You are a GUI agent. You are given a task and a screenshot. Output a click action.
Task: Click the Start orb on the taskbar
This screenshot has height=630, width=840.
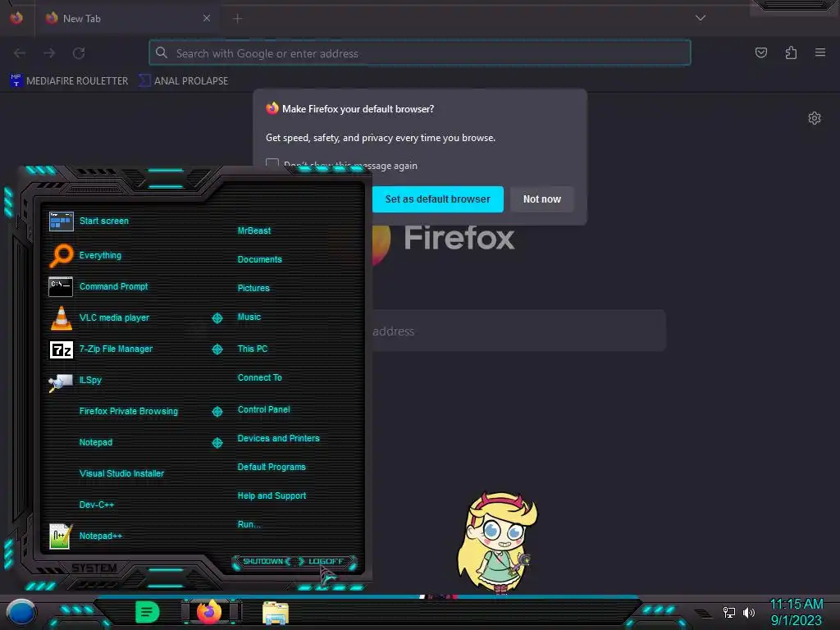pyautogui.click(x=21, y=614)
